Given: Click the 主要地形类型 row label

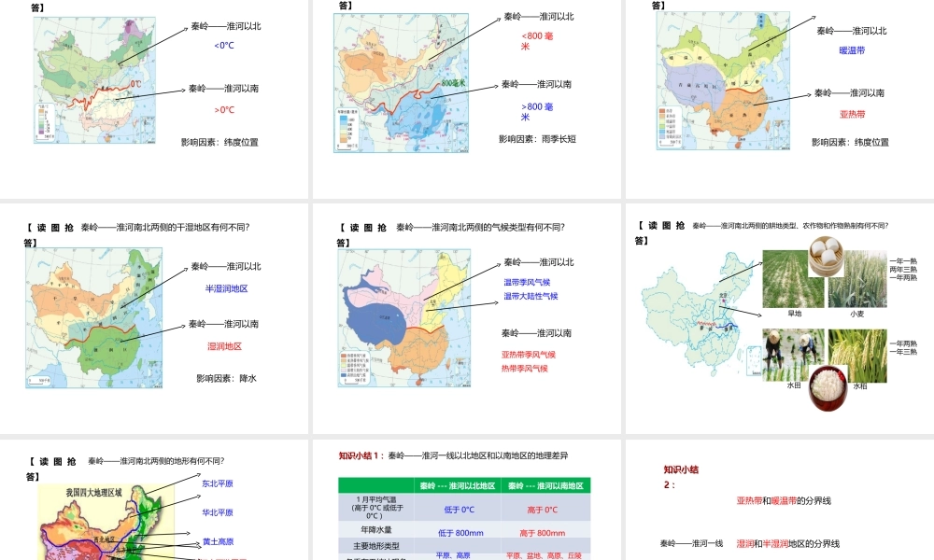Looking at the screenshot, I should tap(376, 546).
